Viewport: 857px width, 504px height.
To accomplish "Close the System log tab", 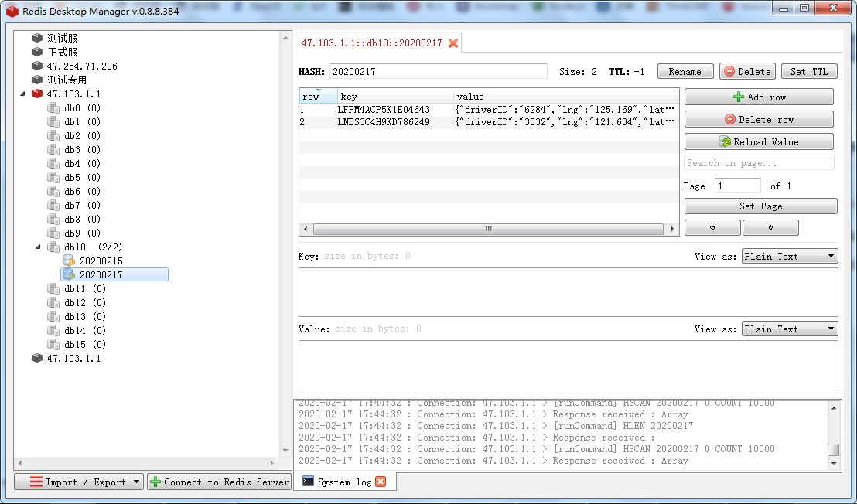I will point(381,482).
